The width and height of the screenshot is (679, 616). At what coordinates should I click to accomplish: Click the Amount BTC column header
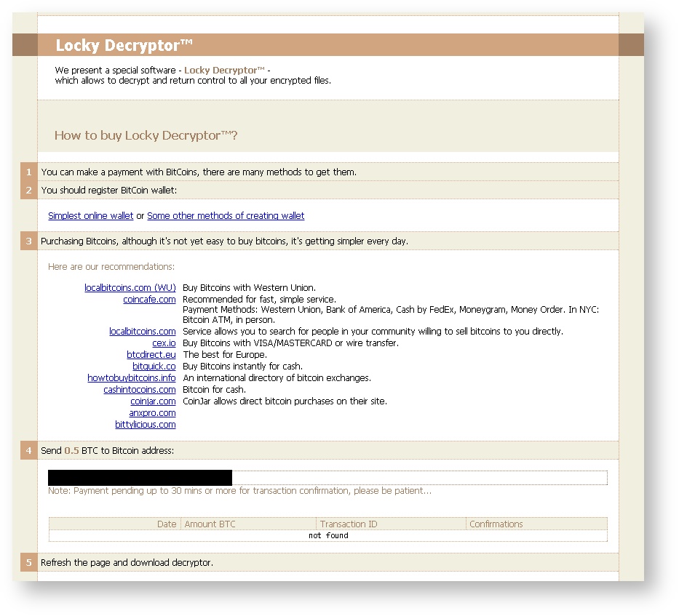[210, 524]
